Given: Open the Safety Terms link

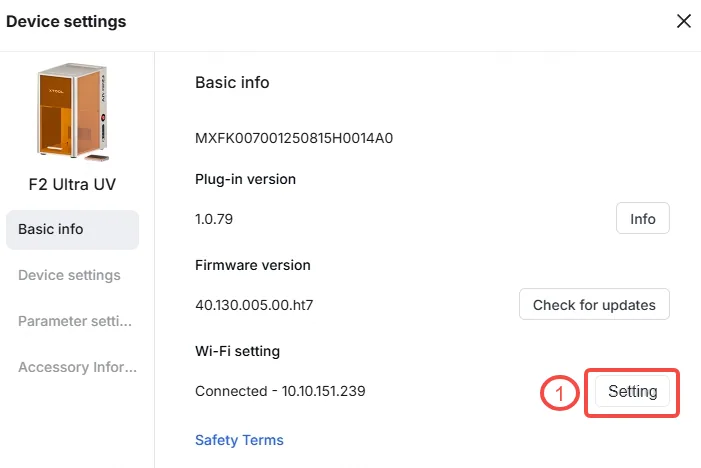Looking at the screenshot, I should point(239,440).
